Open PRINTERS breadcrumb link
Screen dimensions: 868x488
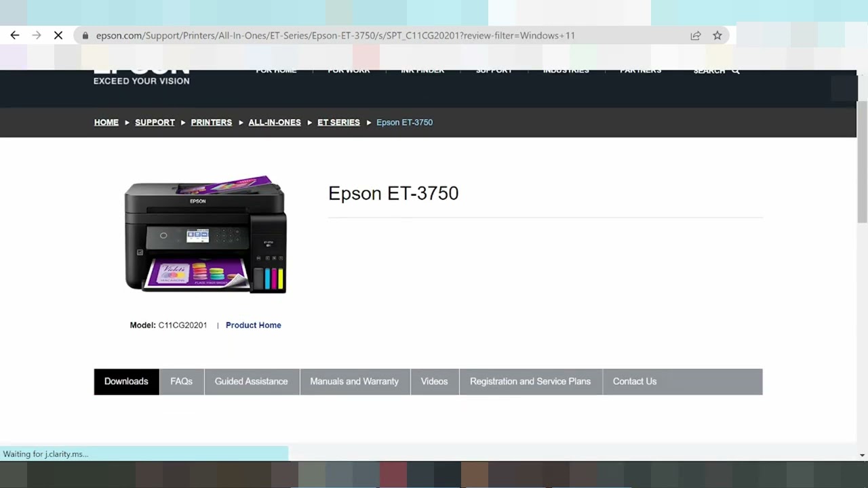point(212,122)
